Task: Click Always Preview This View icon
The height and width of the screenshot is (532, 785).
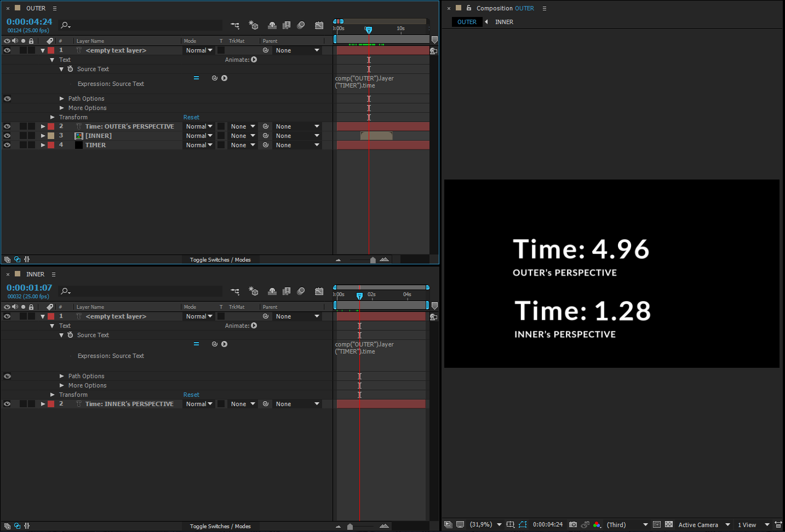Action: [448, 524]
